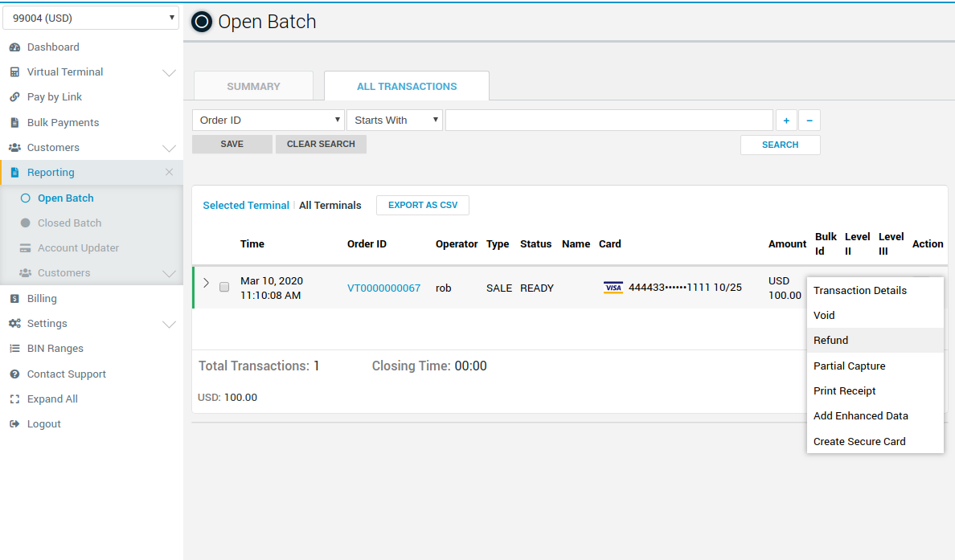The image size is (955, 560).
Task: Open the VT0000000067 order link
Action: click(383, 288)
